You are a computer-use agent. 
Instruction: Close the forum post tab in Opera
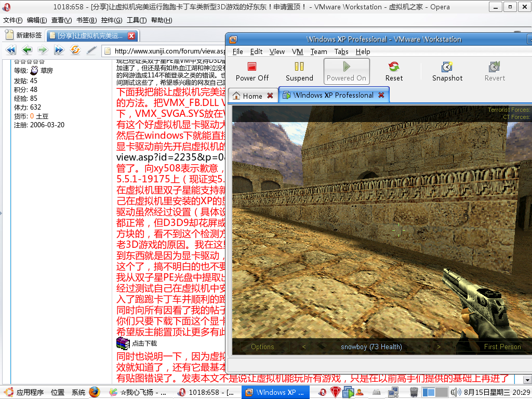click(x=131, y=36)
